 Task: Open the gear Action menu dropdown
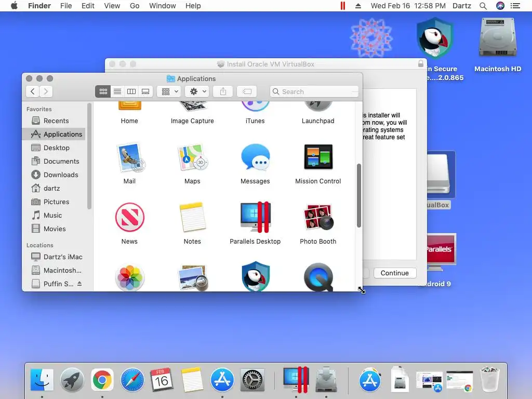tap(197, 91)
